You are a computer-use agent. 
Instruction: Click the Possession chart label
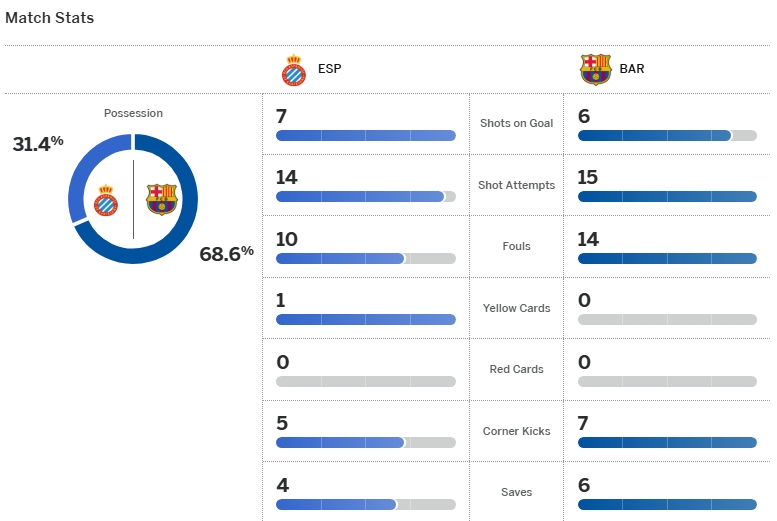(133, 113)
